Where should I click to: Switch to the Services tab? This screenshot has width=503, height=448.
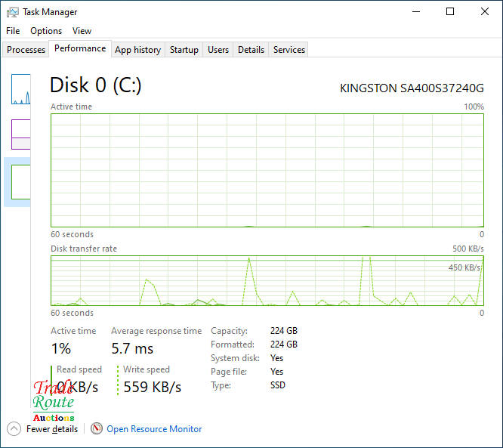pos(289,50)
